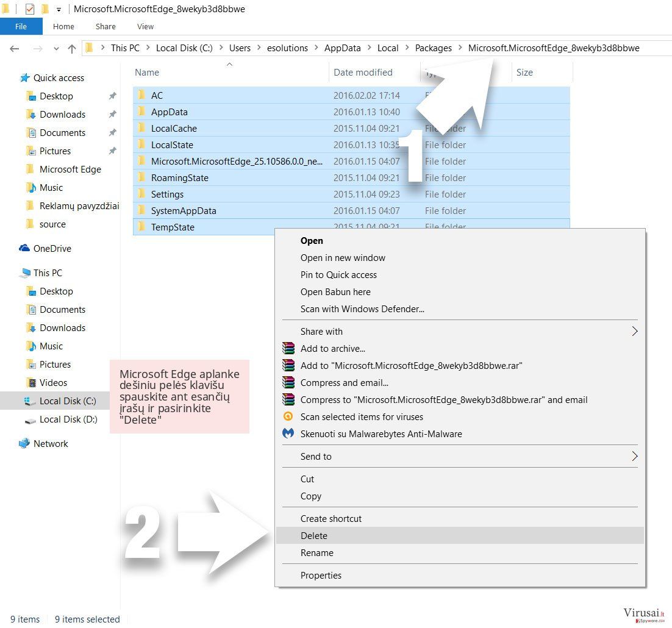Viewport: 672px width, 628px height.
Task: Open Microsoft Edge folder in sidebar
Action: [70, 169]
